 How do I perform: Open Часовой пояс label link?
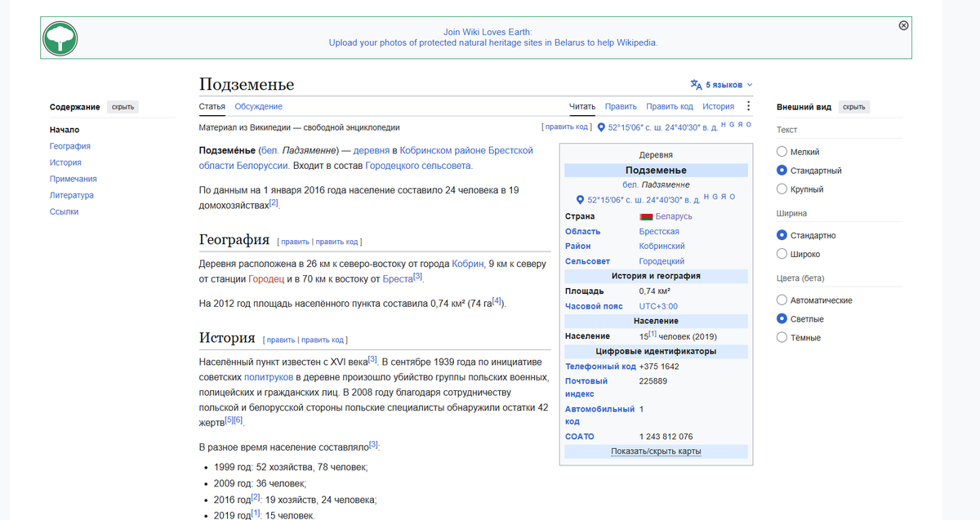click(x=594, y=306)
